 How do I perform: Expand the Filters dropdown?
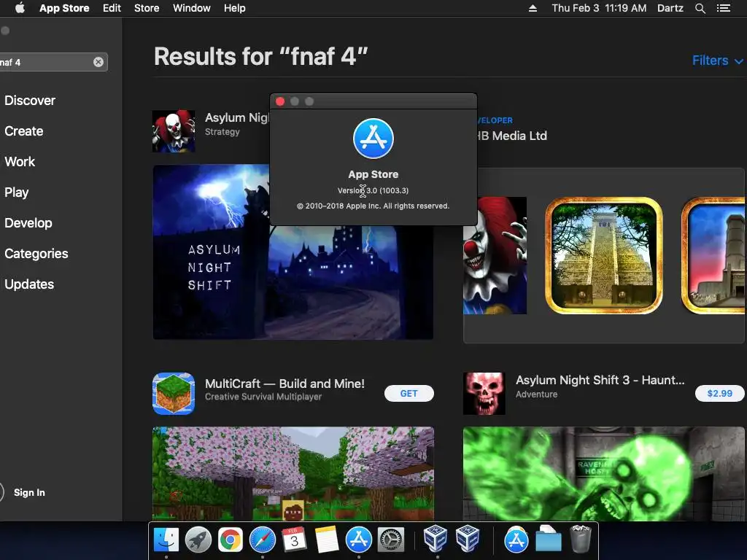coord(717,61)
